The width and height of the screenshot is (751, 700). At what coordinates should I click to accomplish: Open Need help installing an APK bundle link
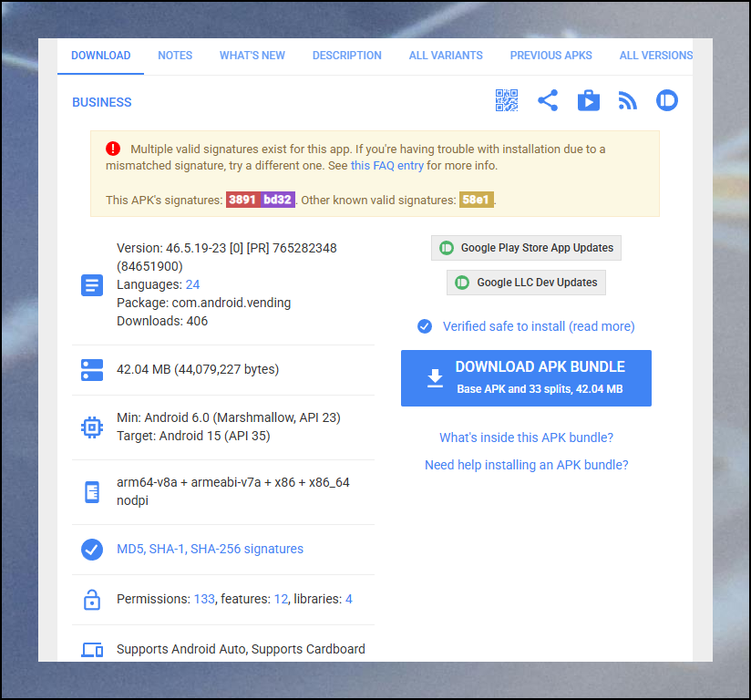click(526, 465)
